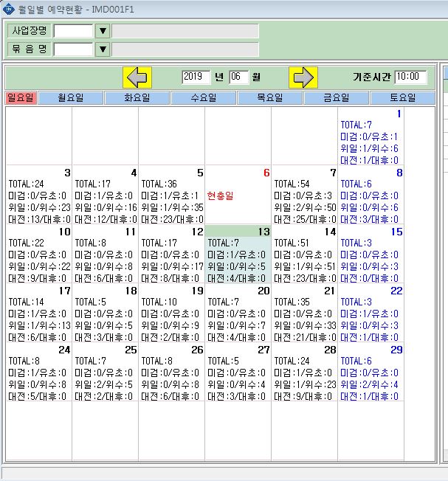Select June 24 cell with TOTAL:8
This screenshot has width=448, height=481.
click(38, 372)
